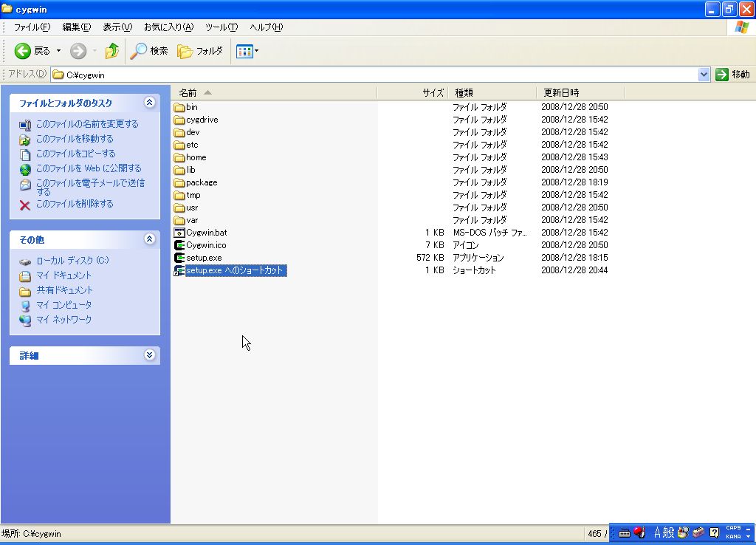Open the 検索 search tool

pyautogui.click(x=149, y=51)
